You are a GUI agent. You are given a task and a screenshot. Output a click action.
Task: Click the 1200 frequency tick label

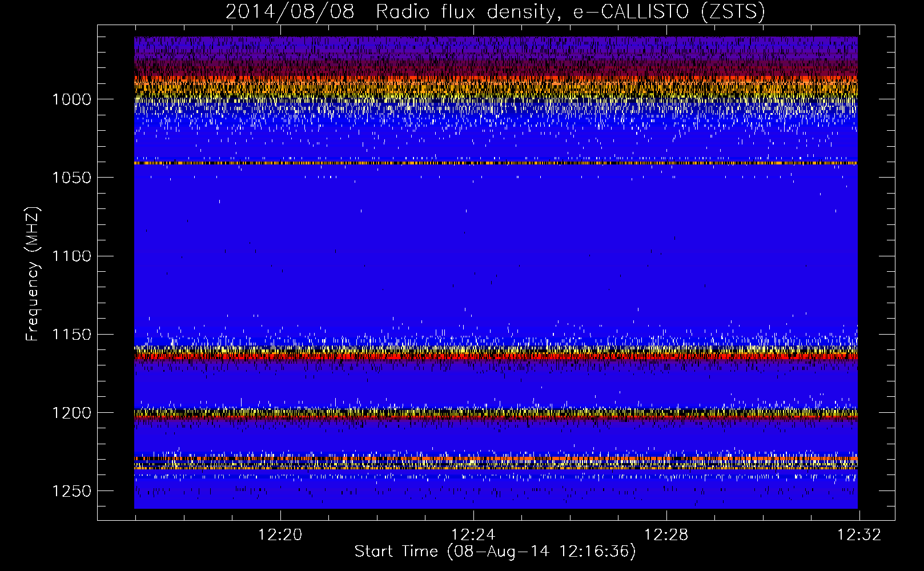point(71,413)
